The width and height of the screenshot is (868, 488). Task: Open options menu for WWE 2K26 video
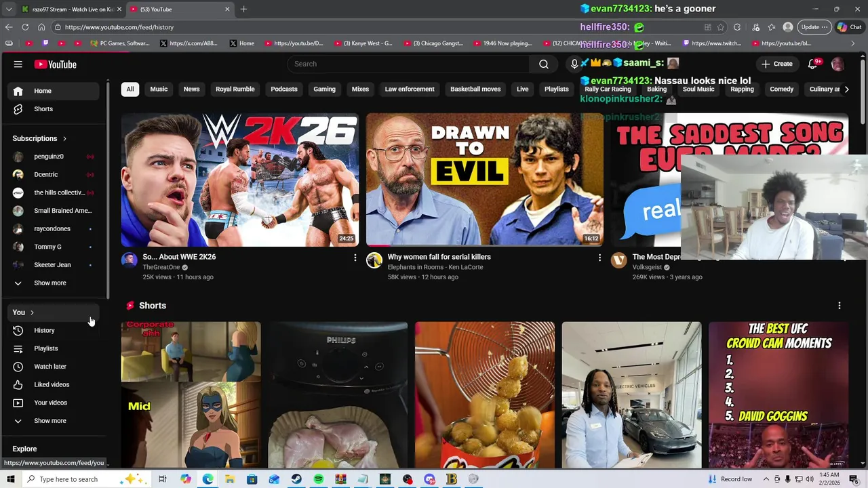coord(355,258)
